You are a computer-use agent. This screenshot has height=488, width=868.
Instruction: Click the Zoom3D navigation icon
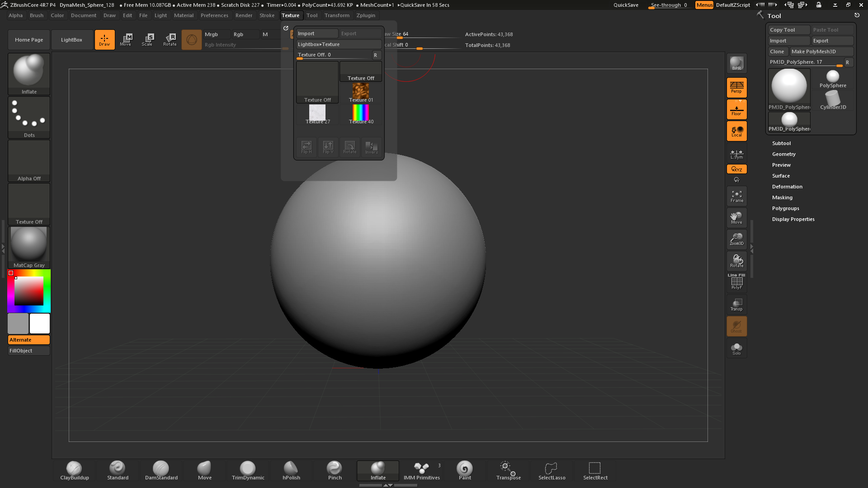tap(736, 239)
